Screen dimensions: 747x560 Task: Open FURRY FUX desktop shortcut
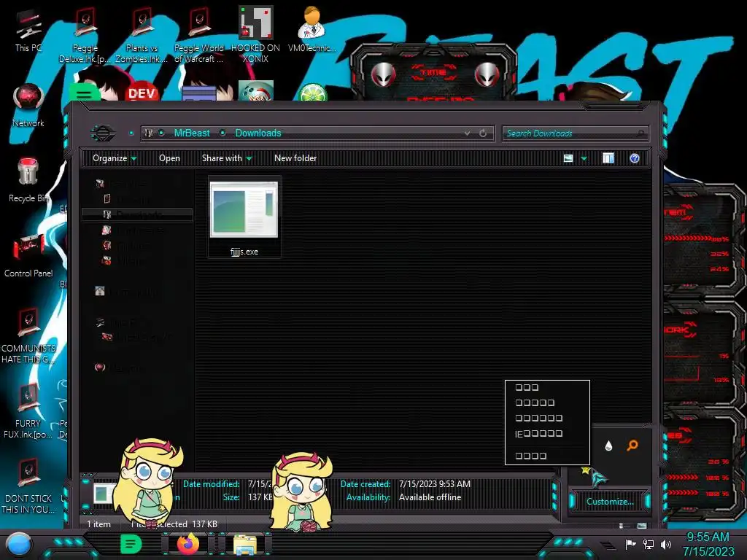click(28, 411)
